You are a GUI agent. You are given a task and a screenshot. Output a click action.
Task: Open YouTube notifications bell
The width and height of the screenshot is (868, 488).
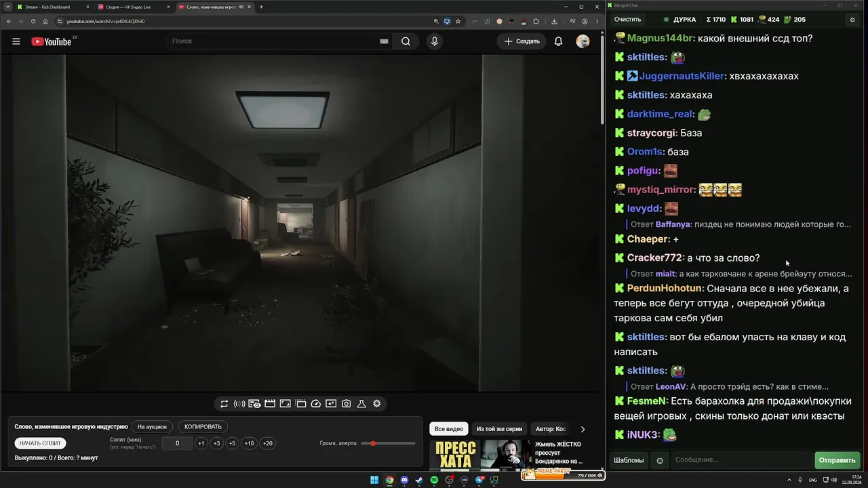(558, 41)
